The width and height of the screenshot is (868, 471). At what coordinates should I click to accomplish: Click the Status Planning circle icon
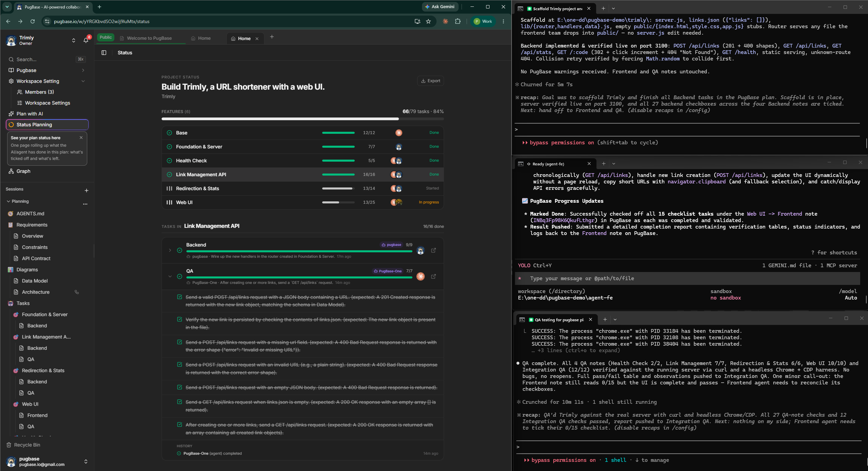pyautogui.click(x=11, y=125)
